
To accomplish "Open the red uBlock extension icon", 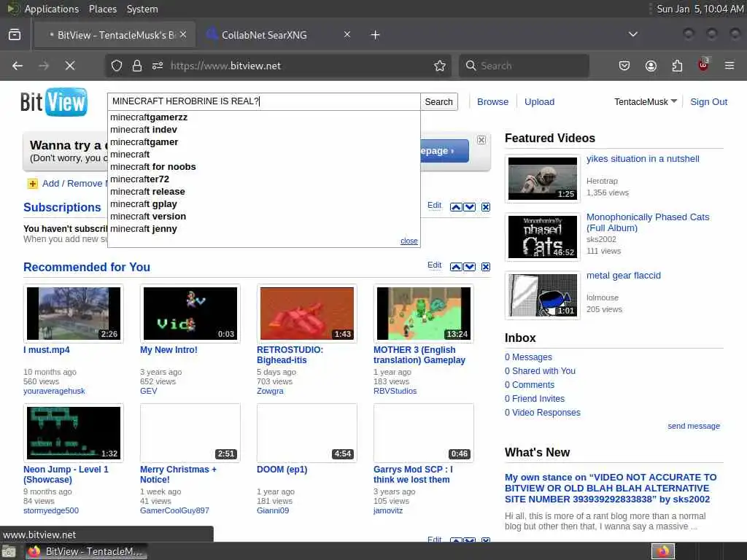I will click(703, 65).
